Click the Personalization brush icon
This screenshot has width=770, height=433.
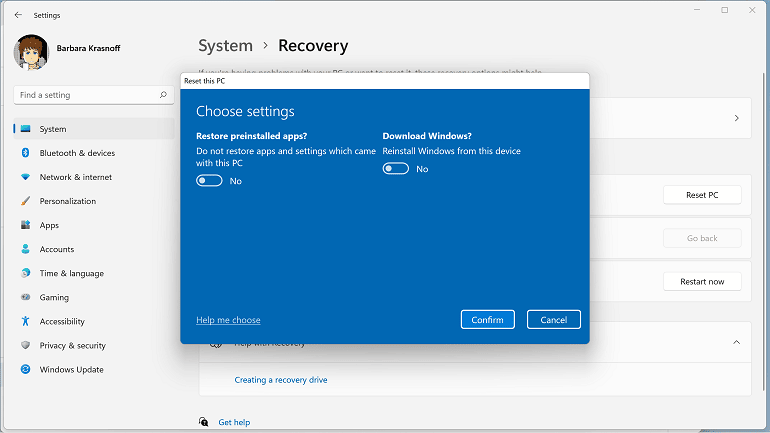(26, 201)
